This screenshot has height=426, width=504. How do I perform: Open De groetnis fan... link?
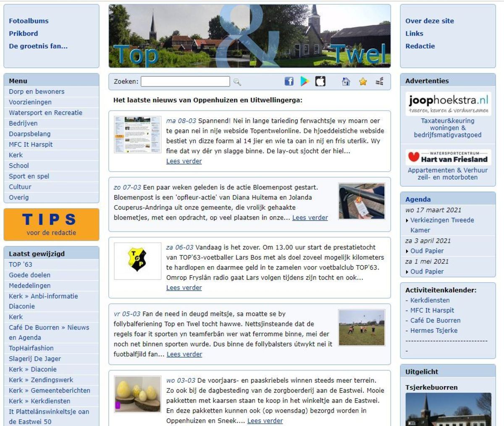point(38,46)
